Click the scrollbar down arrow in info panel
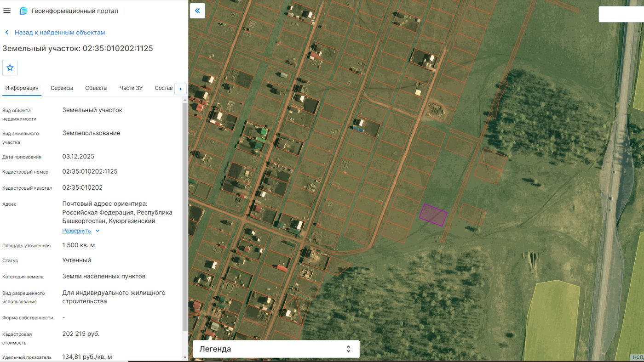This screenshot has width=644, height=362. 185,357
